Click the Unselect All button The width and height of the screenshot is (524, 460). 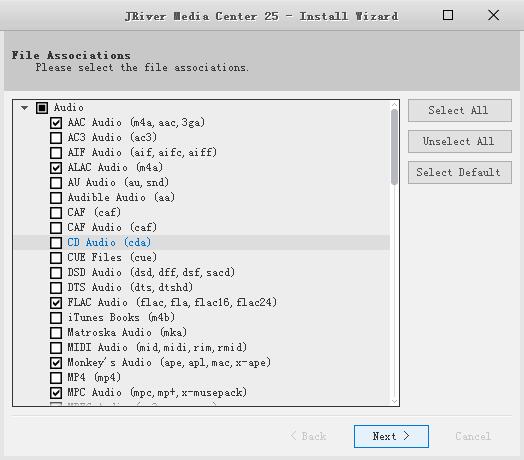point(460,141)
